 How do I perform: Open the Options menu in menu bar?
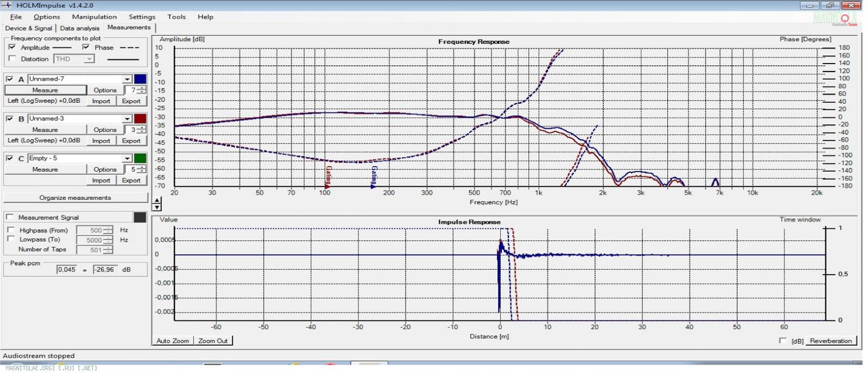(47, 17)
